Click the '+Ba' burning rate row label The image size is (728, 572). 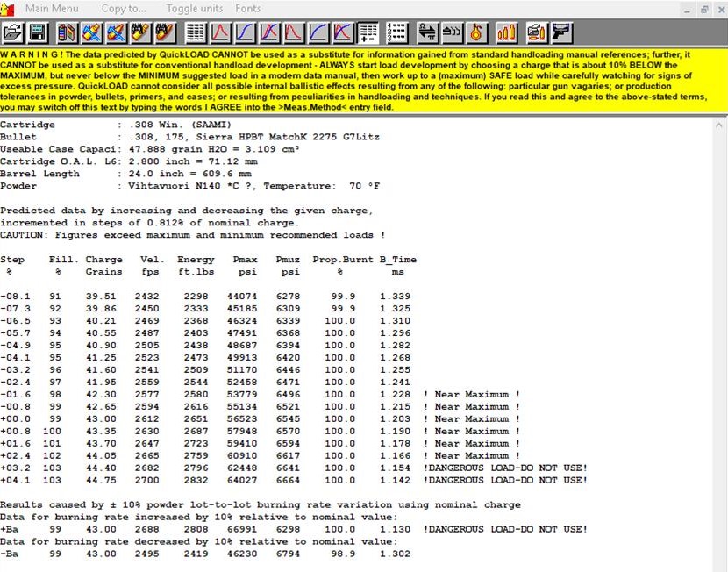click(x=10, y=529)
